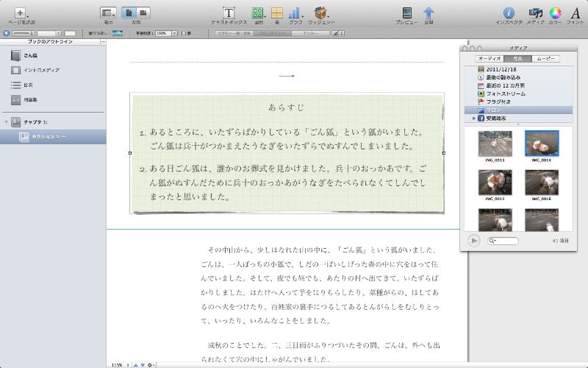Insert a table with the 表 icon

point(277,13)
